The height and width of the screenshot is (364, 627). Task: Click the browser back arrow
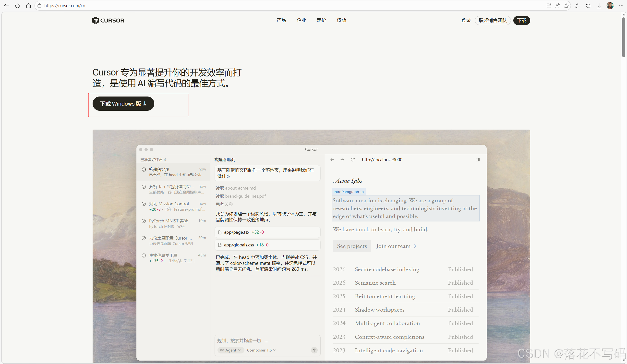tap(6, 6)
